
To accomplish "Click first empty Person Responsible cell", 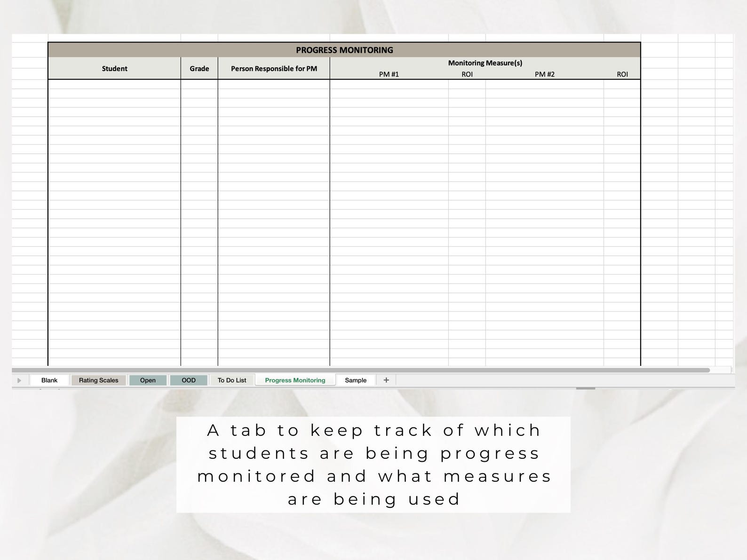I will [274, 84].
